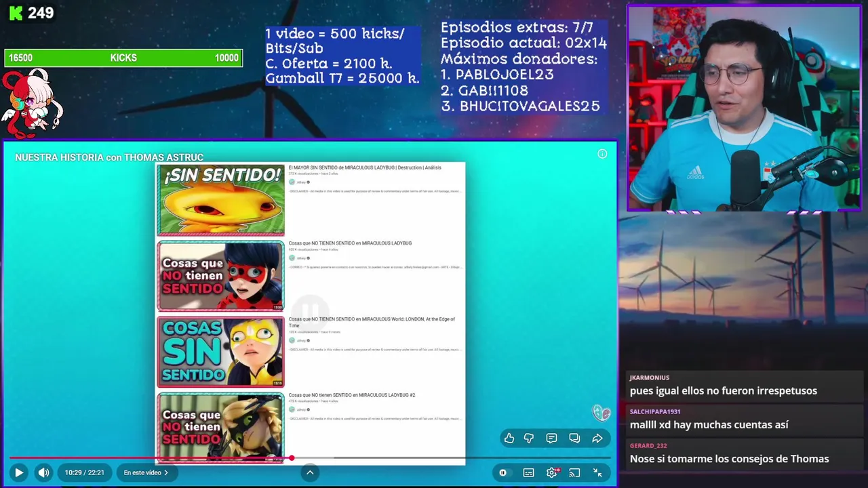Image resolution: width=868 pixels, height=488 pixels.
Task: Share the video using the arrow icon
Action: pyautogui.click(x=597, y=439)
